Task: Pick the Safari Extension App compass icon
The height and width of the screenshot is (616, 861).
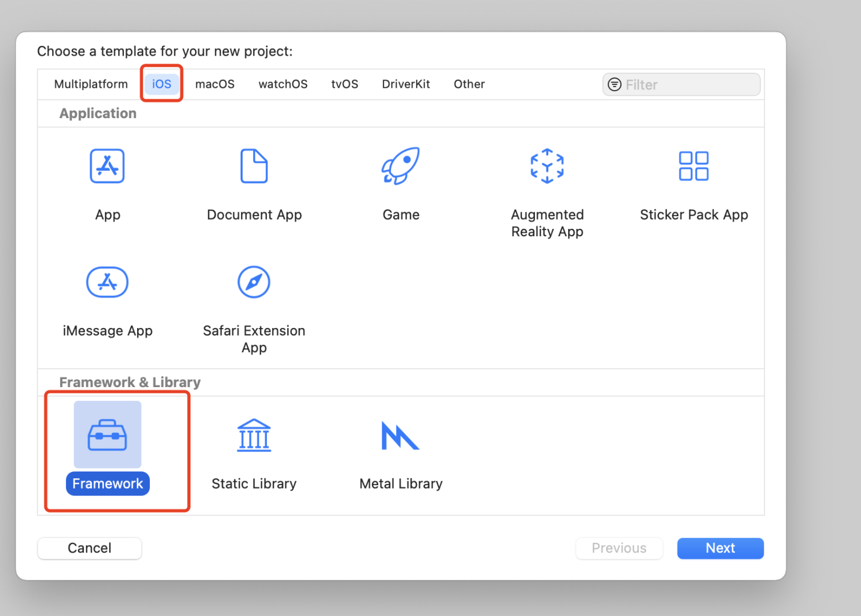Action: [x=254, y=282]
